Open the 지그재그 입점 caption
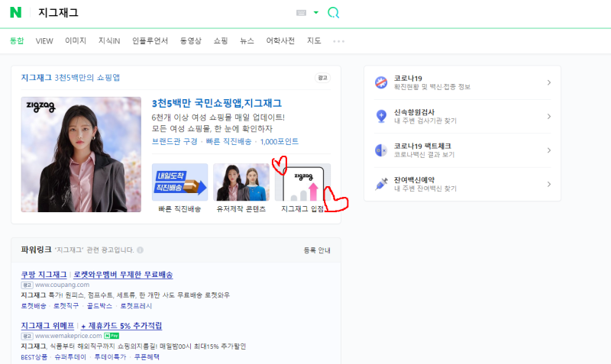The width and height of the screenshot is (611, 364). coord(302,209)
